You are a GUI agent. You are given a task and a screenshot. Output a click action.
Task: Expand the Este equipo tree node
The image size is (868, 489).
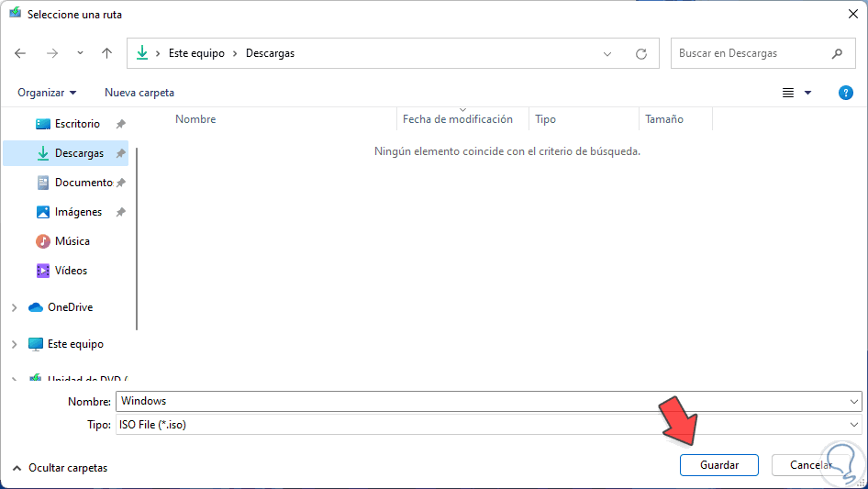(15, 344)
